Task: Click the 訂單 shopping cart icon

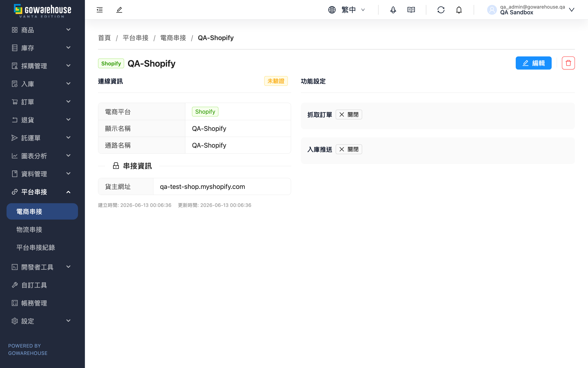Action: [14, 102]
